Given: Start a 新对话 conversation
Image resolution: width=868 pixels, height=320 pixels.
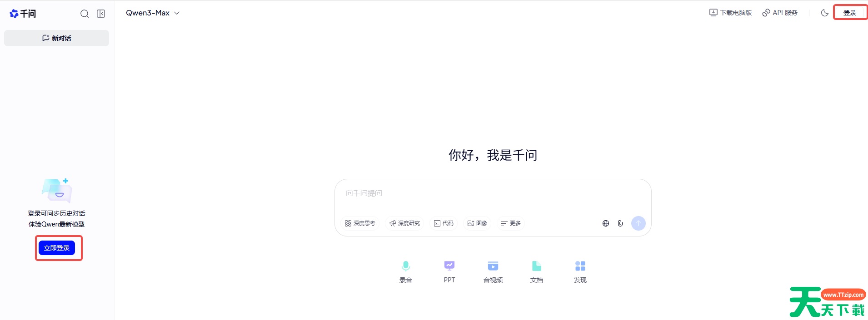Looking at the screenshot, I should [56, 38].
